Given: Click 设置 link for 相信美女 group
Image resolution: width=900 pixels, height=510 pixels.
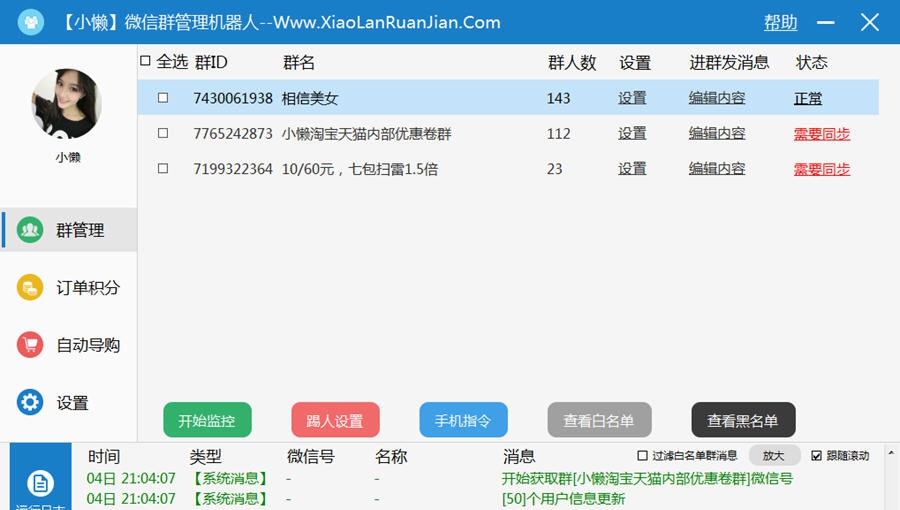Looking at the screenshot, I should (632, 98).
